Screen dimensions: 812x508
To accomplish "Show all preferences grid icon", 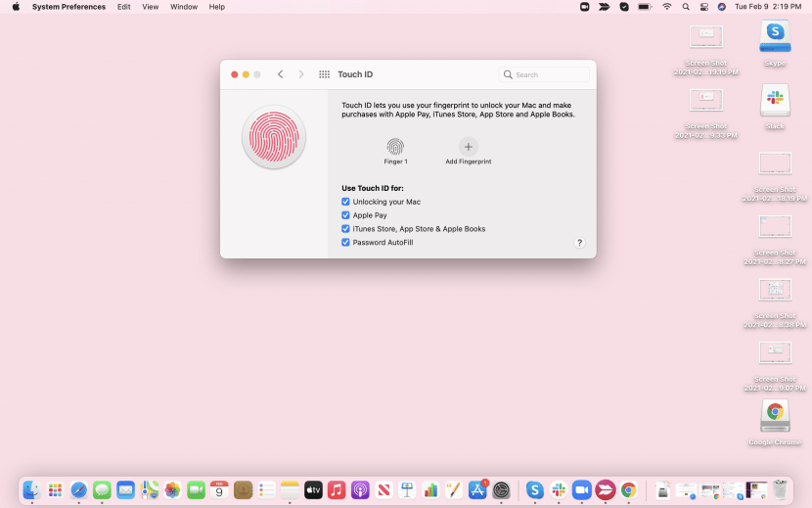I will point(324,74).
